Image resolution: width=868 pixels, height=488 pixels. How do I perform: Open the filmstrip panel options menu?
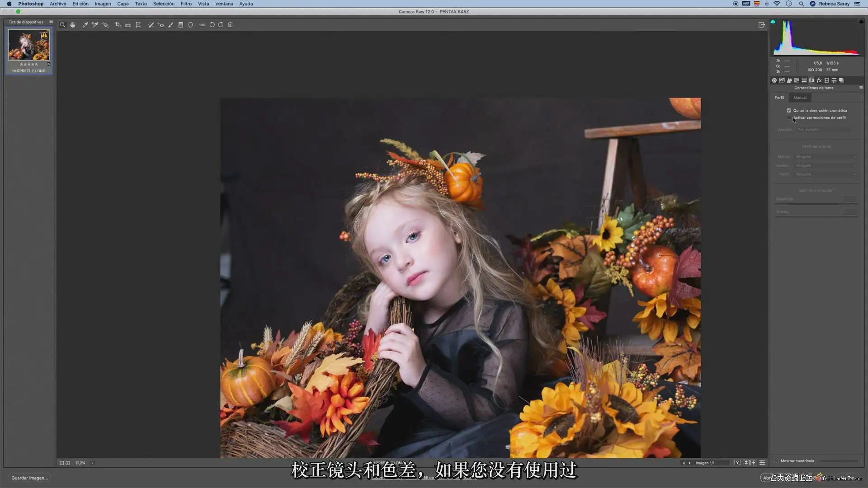coord(51,22)
